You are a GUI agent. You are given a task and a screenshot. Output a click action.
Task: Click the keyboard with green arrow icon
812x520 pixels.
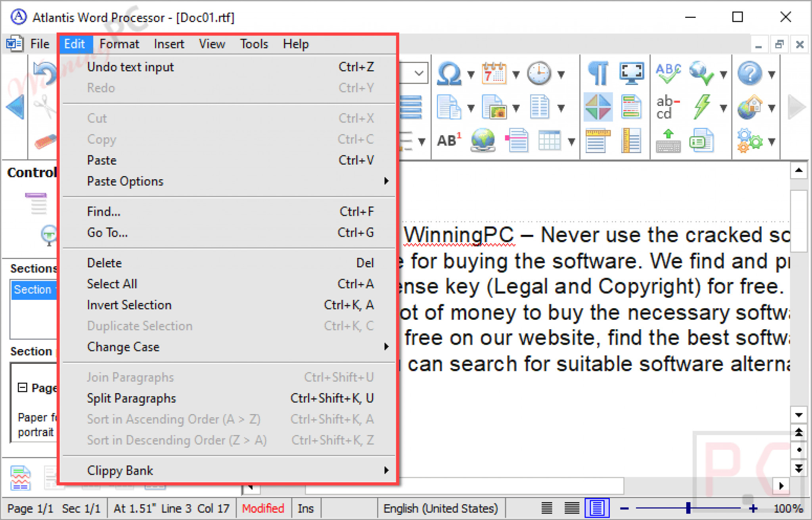tap(668, 141)
